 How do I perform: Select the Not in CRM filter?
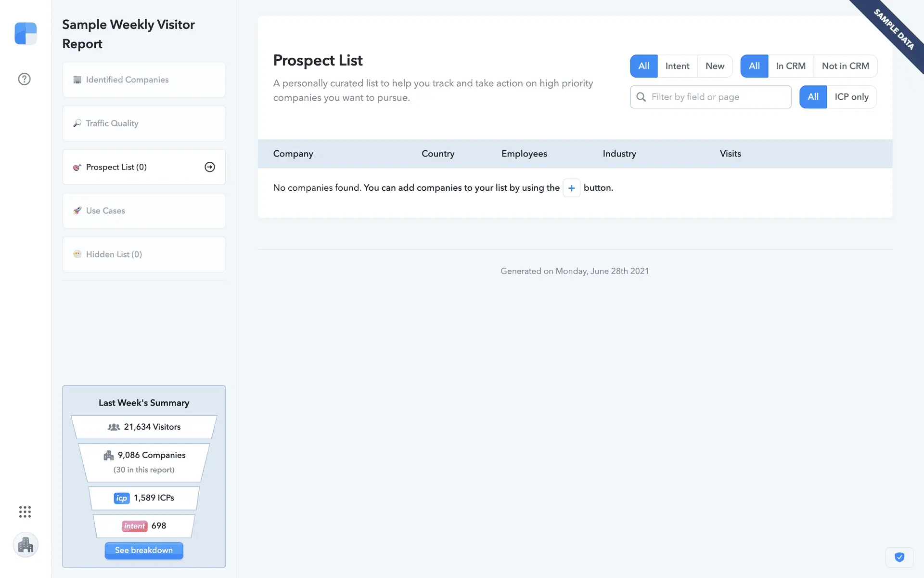(x=845, y=66)
